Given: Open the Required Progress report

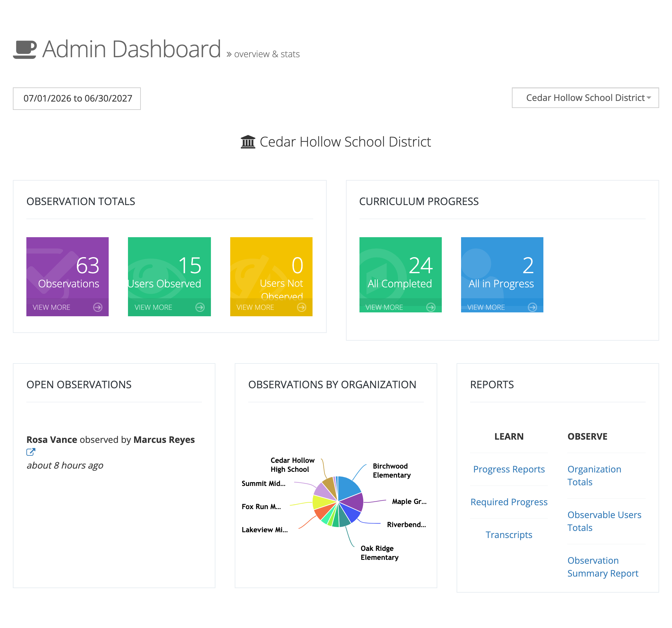Looking at the screenshot, I should click(509, 502).
